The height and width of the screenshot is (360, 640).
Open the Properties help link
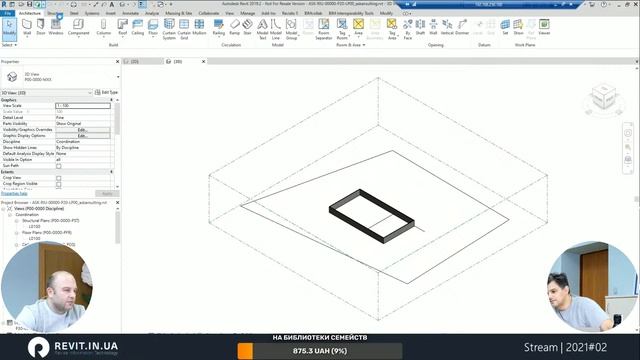point(14,193)
